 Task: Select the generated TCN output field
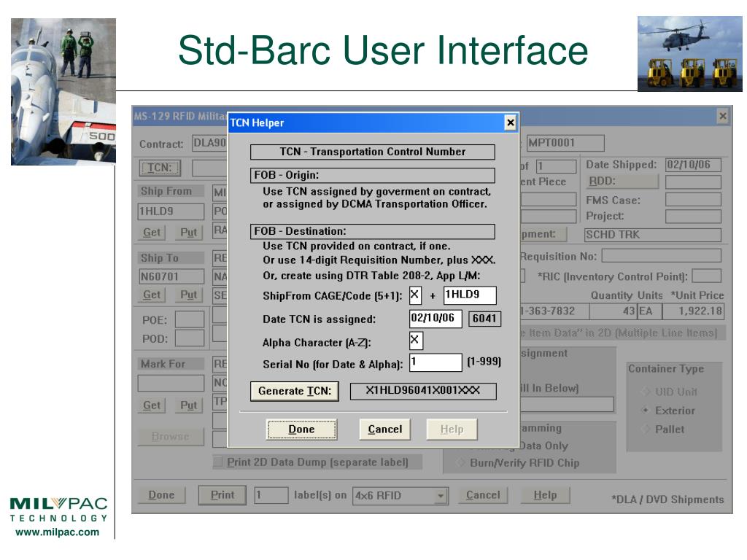coord(423,391)
